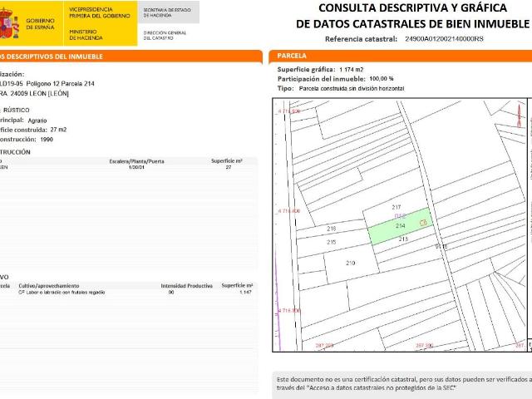Click parcel 217 on the cadastral map

point(397,207)
